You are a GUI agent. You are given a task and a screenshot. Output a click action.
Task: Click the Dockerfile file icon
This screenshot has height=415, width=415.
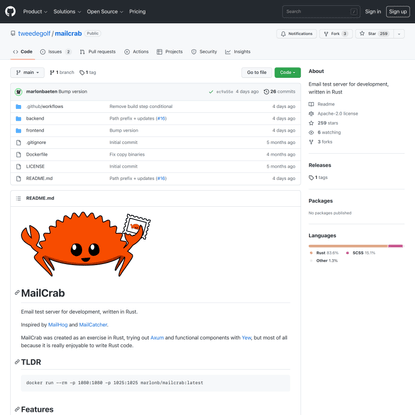point(19,154)
